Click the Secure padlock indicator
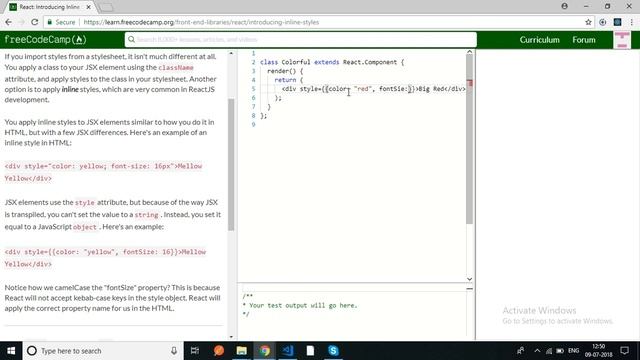The width and height of the screenshot is (640, 360). point(61,22)
